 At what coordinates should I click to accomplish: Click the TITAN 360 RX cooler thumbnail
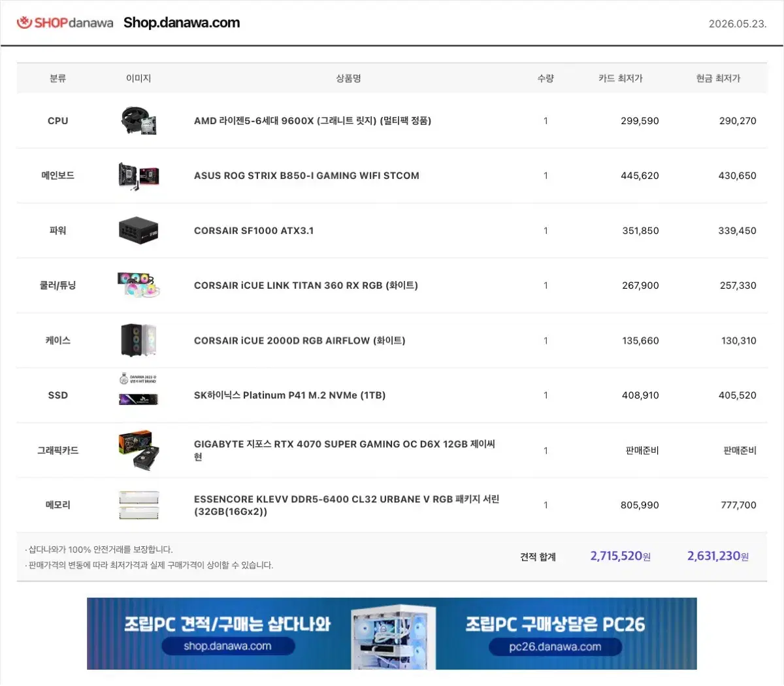[x=139, y=286]
